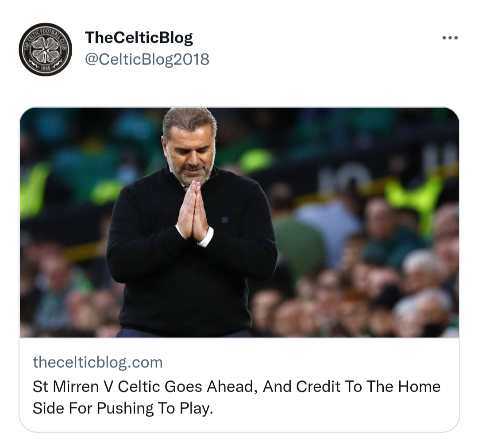Image resolution: width=478 pixels, height=448 pixels.
Task: Click the @CelticBlog2018 handle
Action: [147, 59]
